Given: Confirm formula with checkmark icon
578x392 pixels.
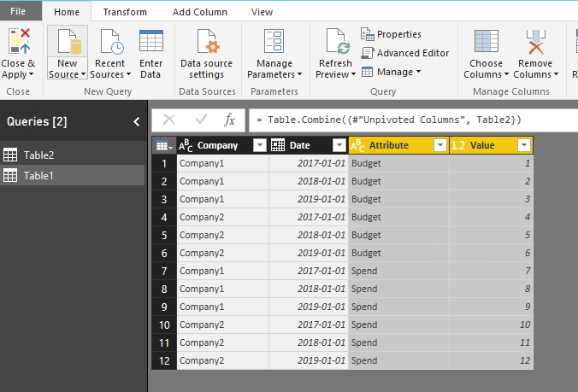Looking at the screenshot, I should 201,120.
